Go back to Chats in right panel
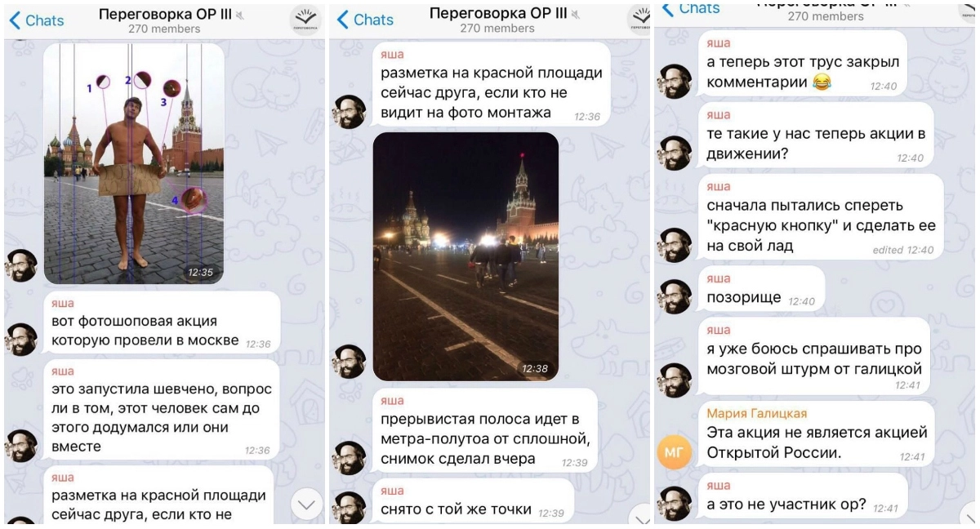The height and width of the screenshot is (529, 980). 691,7
